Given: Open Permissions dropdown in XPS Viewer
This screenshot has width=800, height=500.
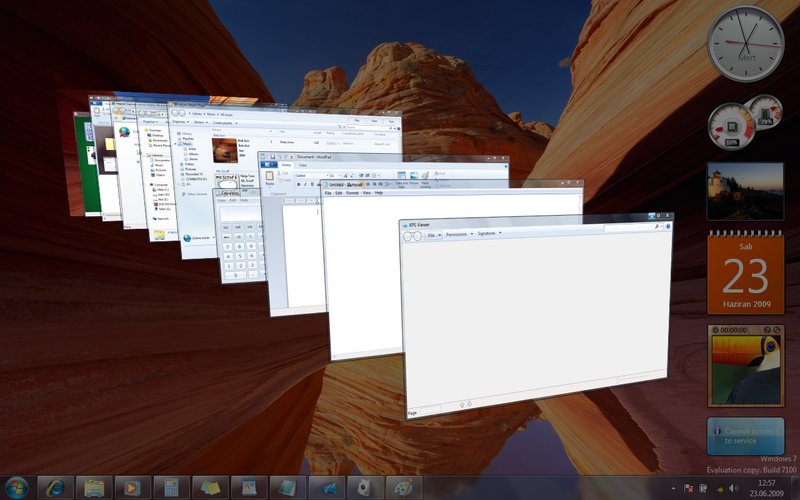Looking at the screenshot, I should pyautogui.click(x=459, y=234).
